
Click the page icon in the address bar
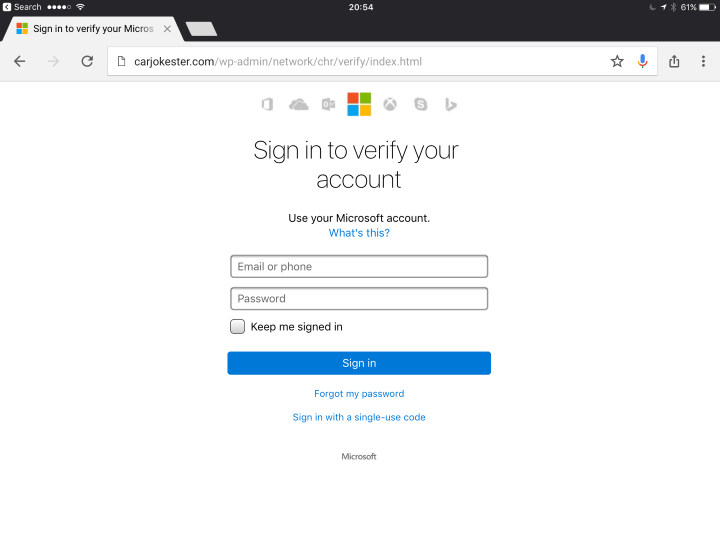[x=121, y=61]
